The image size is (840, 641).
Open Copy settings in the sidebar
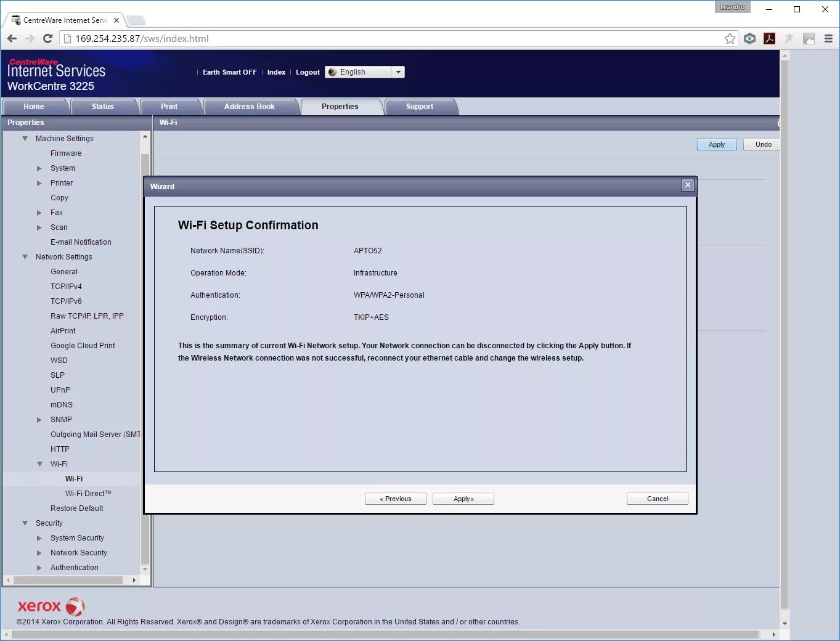[59, 198]
